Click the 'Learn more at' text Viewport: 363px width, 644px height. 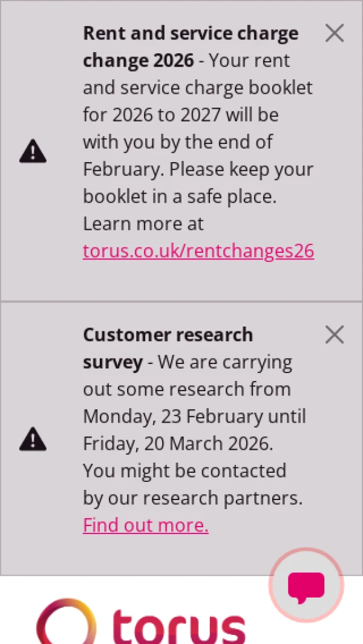[x=143, y=224]
